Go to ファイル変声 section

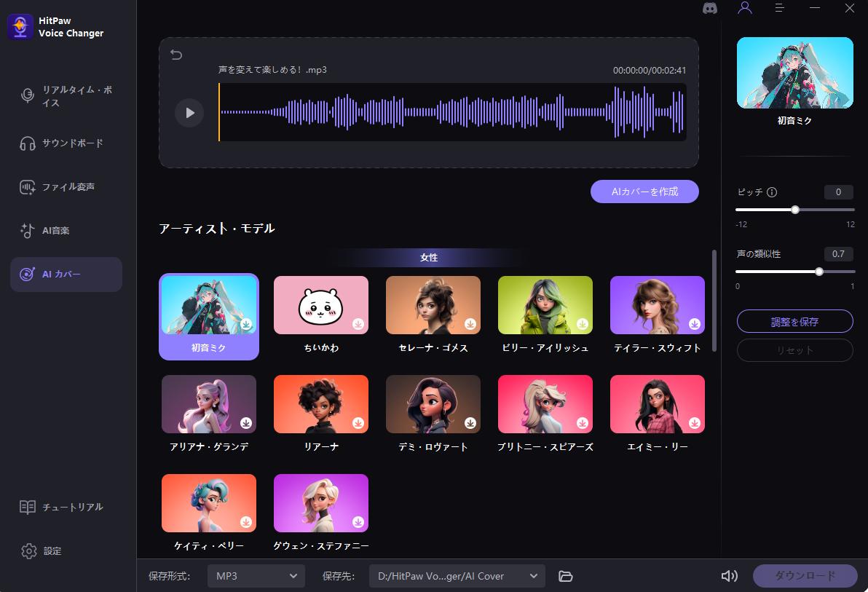66,186
